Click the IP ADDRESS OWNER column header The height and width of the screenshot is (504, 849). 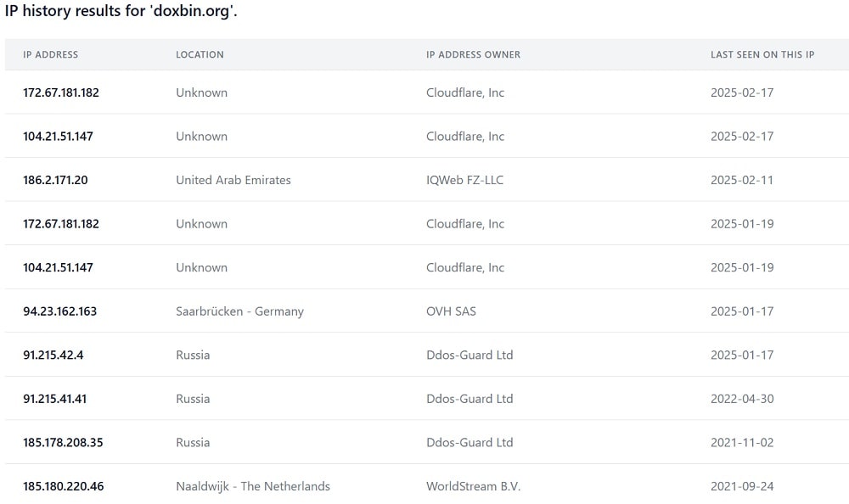473,54
